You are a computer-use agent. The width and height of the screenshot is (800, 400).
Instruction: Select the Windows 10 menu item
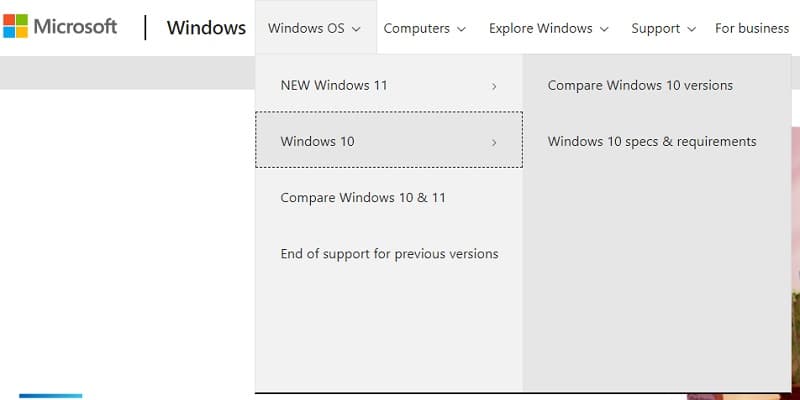(x=389, y=140)
